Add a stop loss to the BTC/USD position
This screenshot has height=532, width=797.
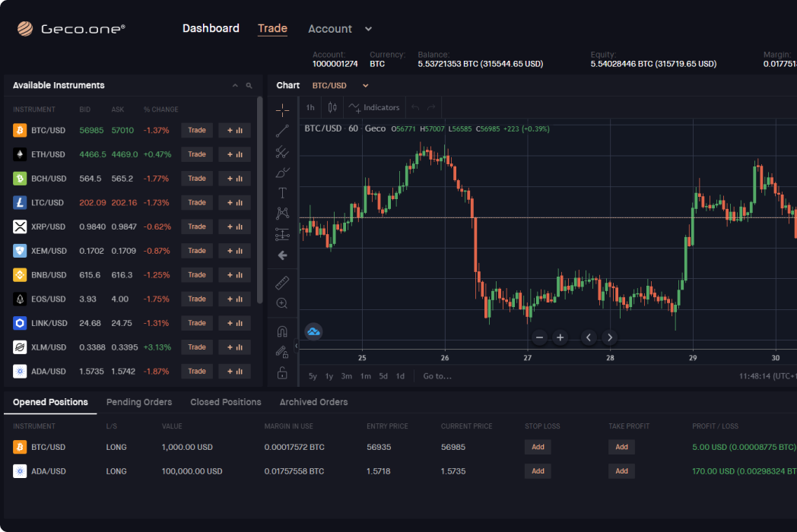(x=538, y=447)
